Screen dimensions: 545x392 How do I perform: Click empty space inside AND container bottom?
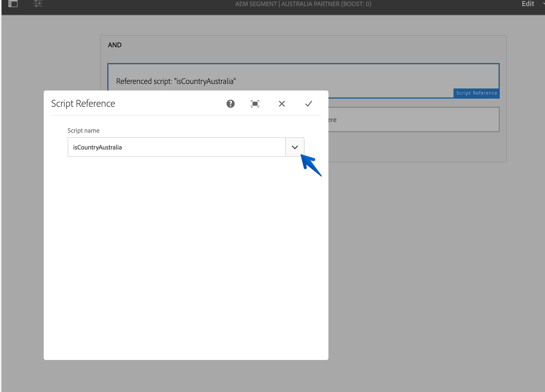(417, 147)
